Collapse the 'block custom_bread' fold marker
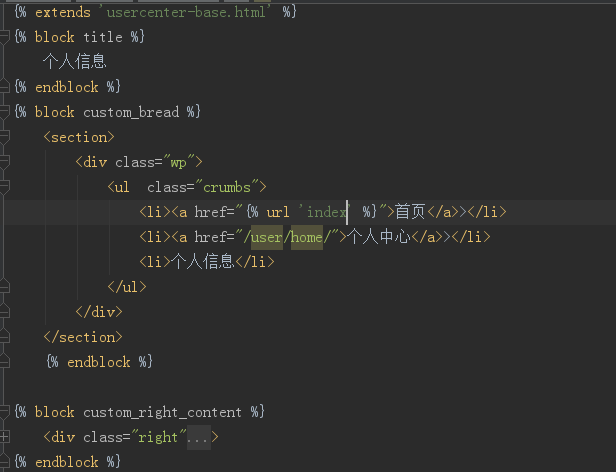The image size is (616, 472). click(4, 112)
